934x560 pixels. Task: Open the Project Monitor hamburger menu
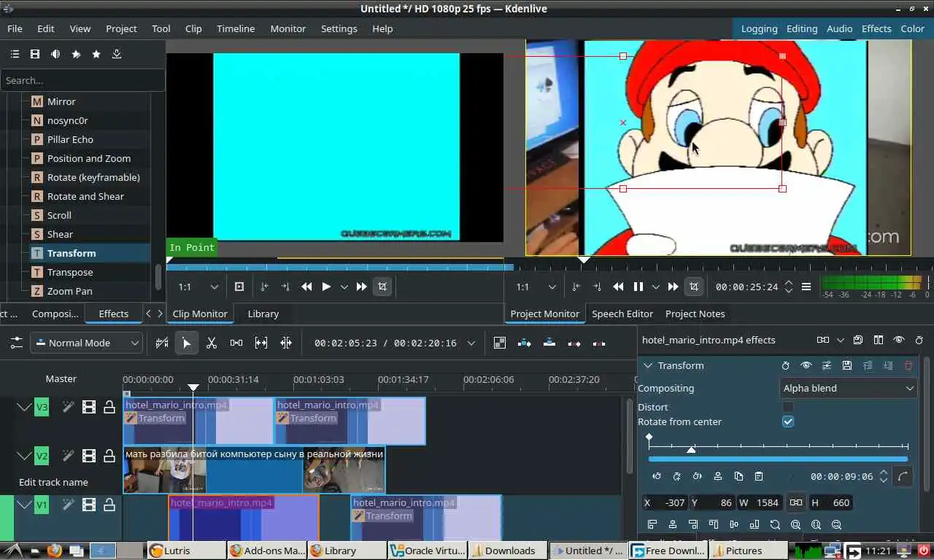click(806, 287)
